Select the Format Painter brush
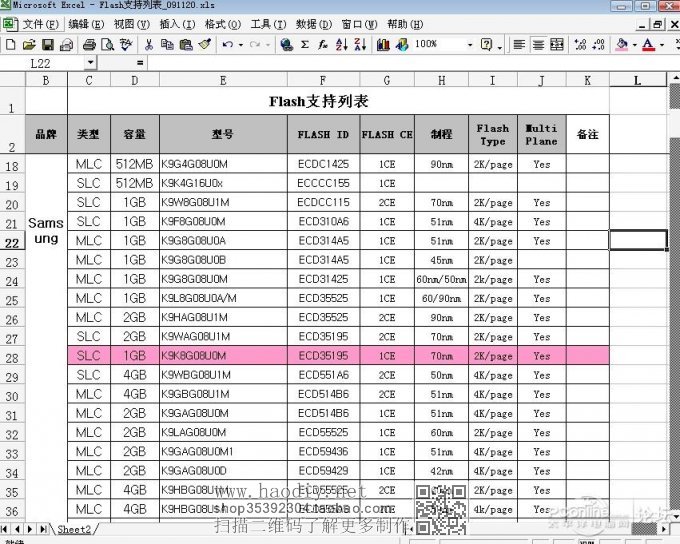Viewport: 680px width, 544px height. pyautogui.click(x=204, y=45)
